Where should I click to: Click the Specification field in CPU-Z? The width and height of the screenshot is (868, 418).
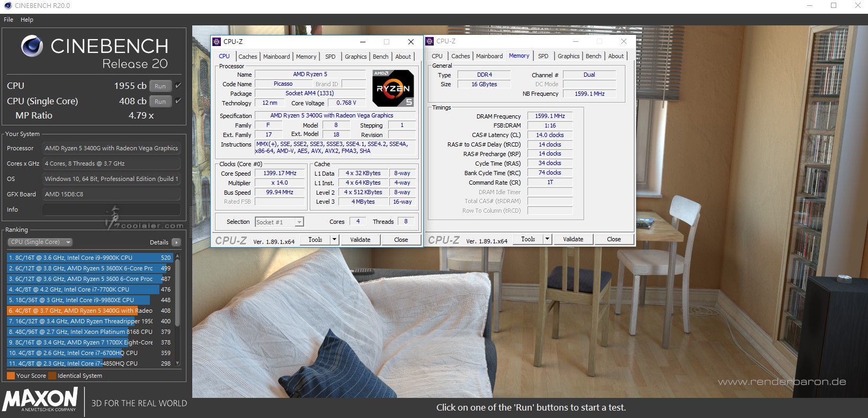point(335,115)
